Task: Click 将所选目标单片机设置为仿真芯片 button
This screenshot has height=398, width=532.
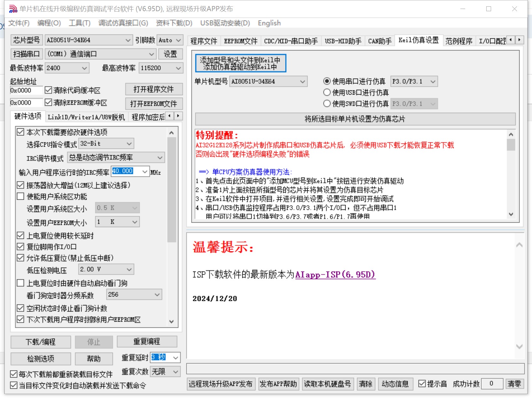Action: coord(355,119)
